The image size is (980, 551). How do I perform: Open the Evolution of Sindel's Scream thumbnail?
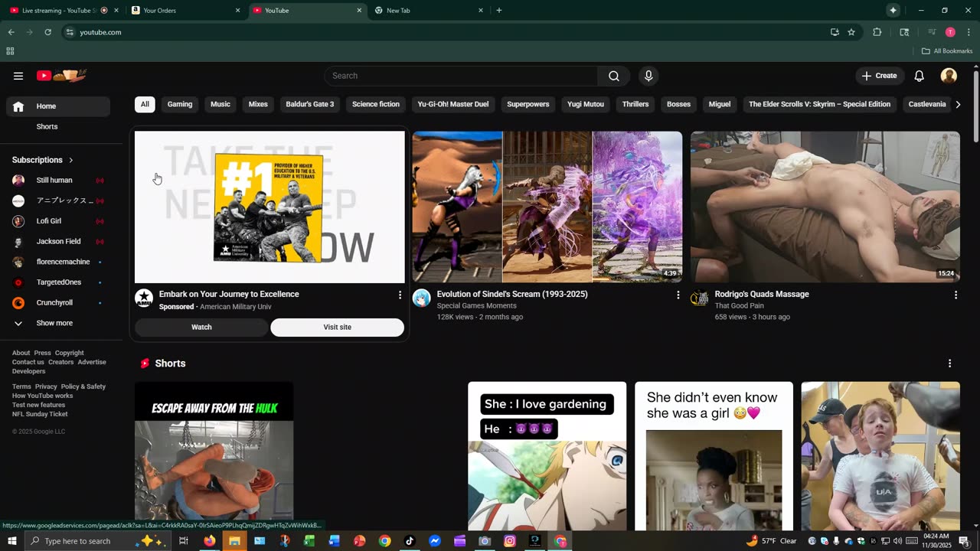coord(547,207)
